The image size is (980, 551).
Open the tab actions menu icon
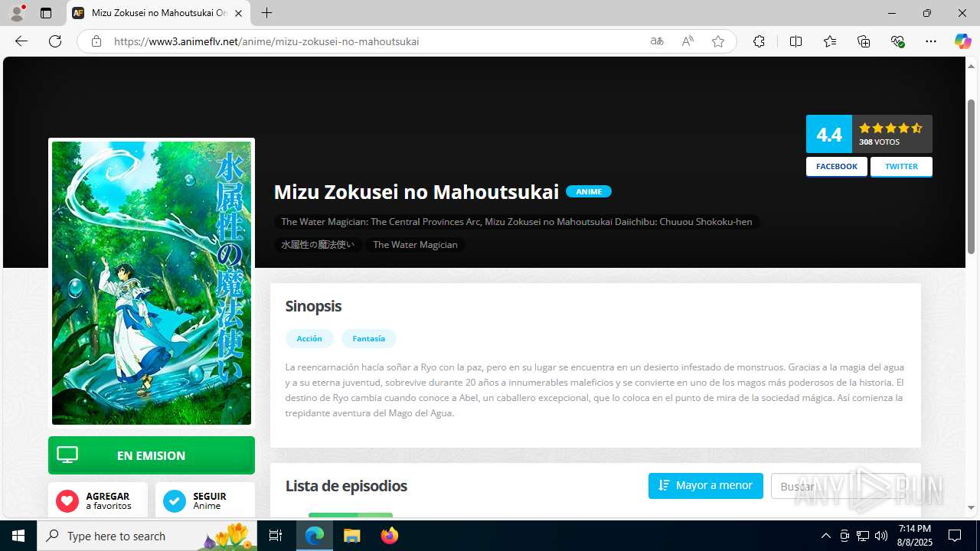pyautogui.click(x=46, y=13)
